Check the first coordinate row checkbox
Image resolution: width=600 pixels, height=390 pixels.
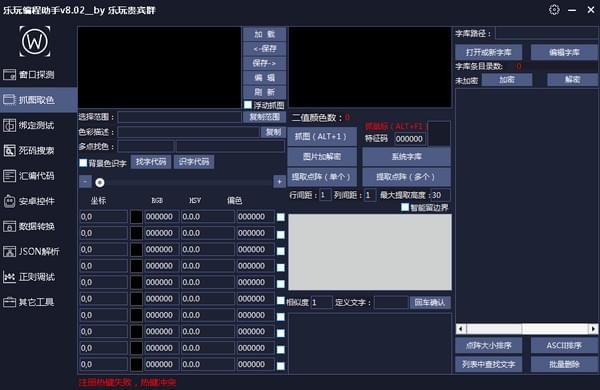point(280,217)
